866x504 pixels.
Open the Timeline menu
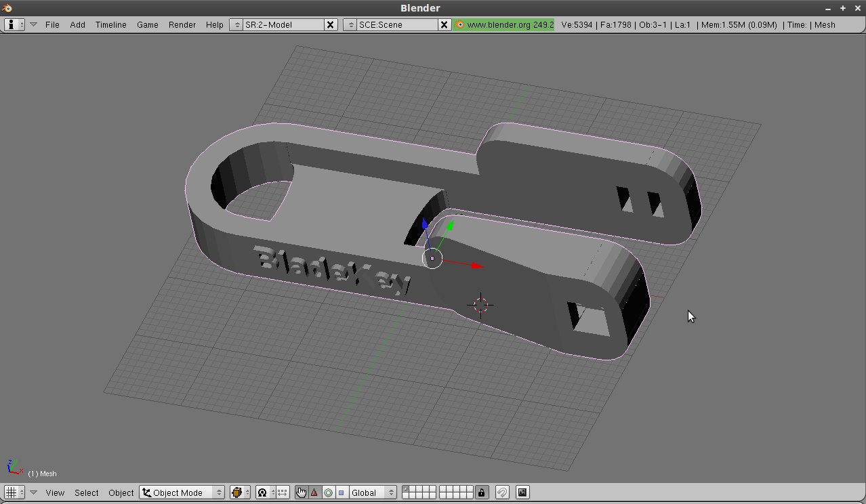pyautogui.click(x=110, y=24)
